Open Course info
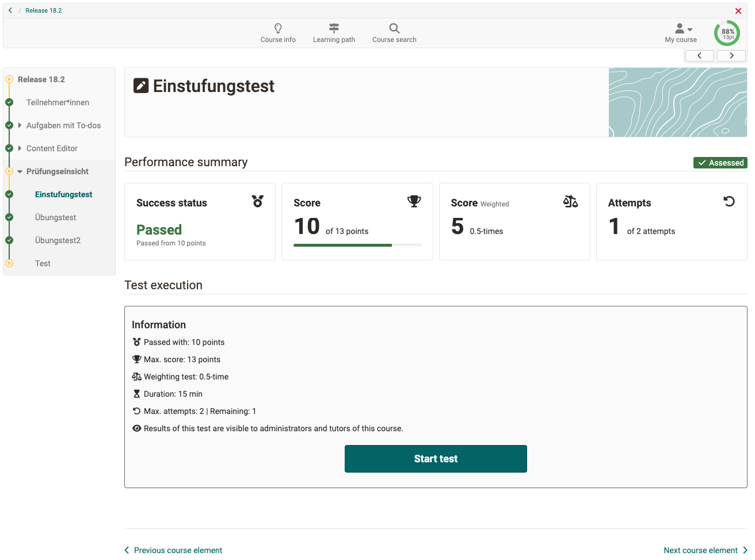 (x=278, y=33)
